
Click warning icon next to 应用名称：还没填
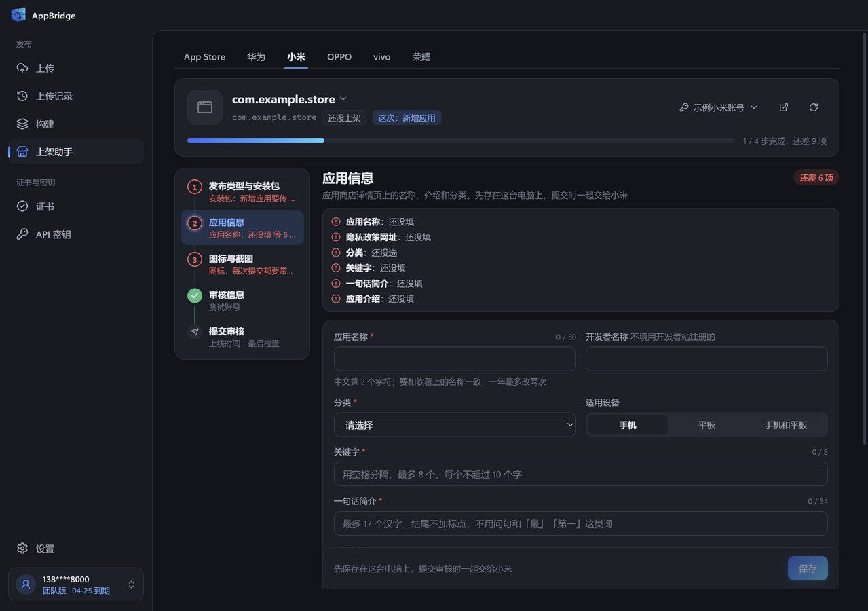coord(336,222)
